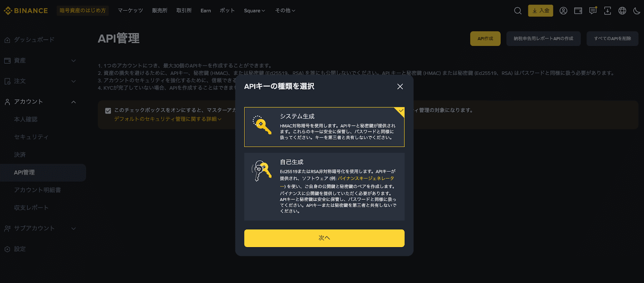This screenshot has height=283, width=644.
Task: Open the バイナンスキージェネレーター link
Action: [x=365, y=178]
